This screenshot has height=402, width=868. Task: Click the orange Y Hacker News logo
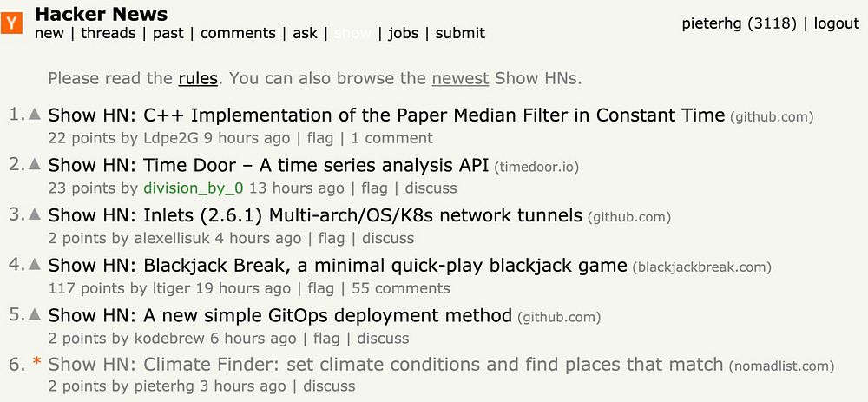click(x=12, y=23)
